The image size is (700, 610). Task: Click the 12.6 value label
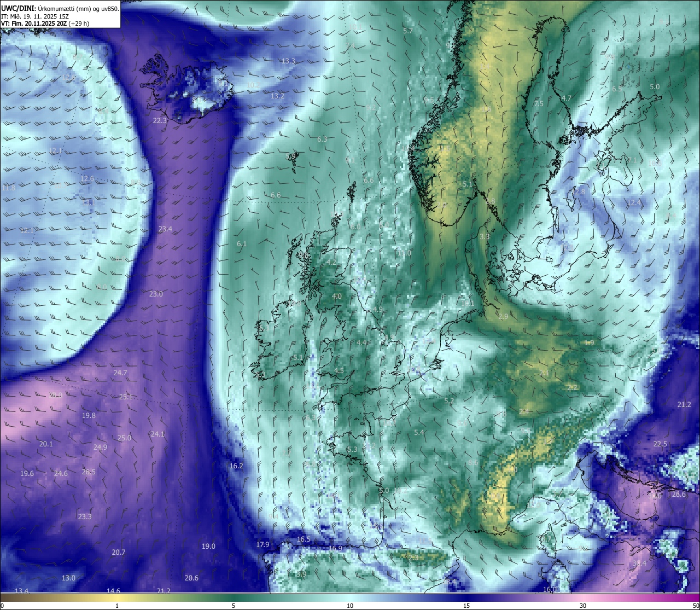coord(87,179)
